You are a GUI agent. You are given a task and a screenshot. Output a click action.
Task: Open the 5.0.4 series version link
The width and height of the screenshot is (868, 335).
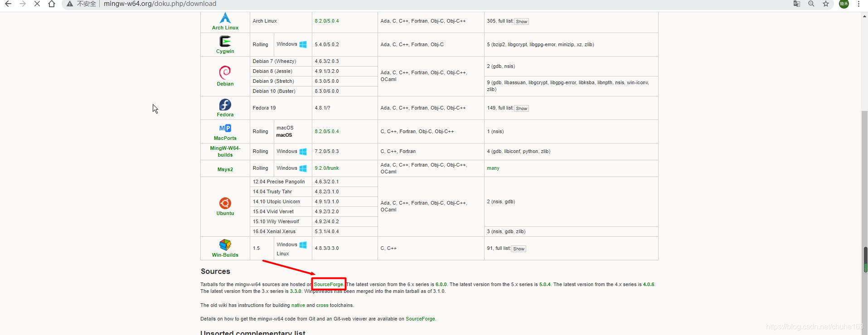pos(545,284)
